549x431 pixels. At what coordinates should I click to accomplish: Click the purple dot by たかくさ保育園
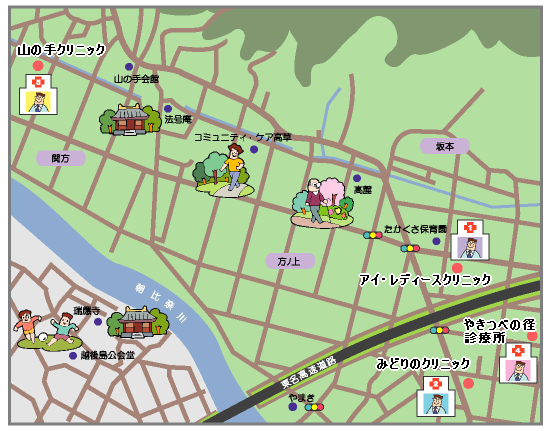click(436, 241)
